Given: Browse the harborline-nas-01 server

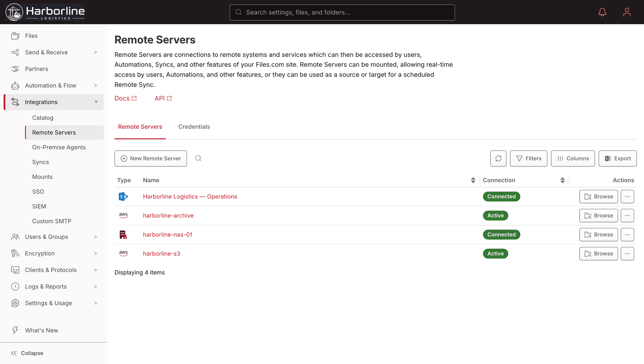Looking at the screenshot, I should tap(599, 234).
